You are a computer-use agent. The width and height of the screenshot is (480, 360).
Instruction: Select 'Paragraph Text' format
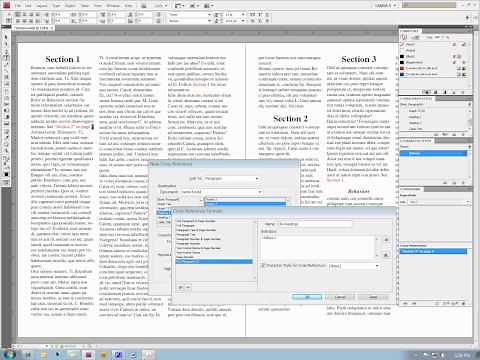click(x=214, y=235)
